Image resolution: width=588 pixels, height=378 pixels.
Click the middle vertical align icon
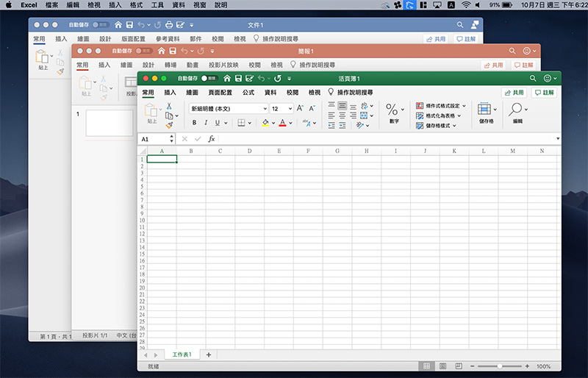coord(342,106)
